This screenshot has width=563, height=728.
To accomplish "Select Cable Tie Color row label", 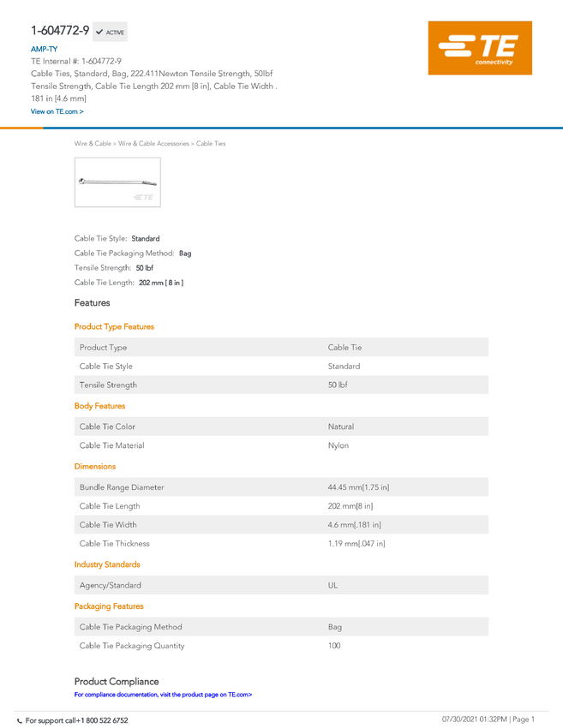I will [107, 427].
